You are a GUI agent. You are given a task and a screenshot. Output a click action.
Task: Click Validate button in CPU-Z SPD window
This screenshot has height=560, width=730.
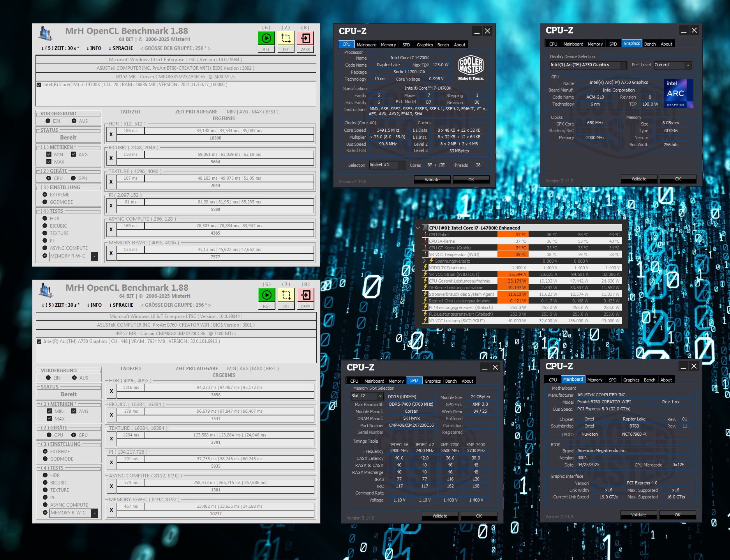tap(440, 516)
